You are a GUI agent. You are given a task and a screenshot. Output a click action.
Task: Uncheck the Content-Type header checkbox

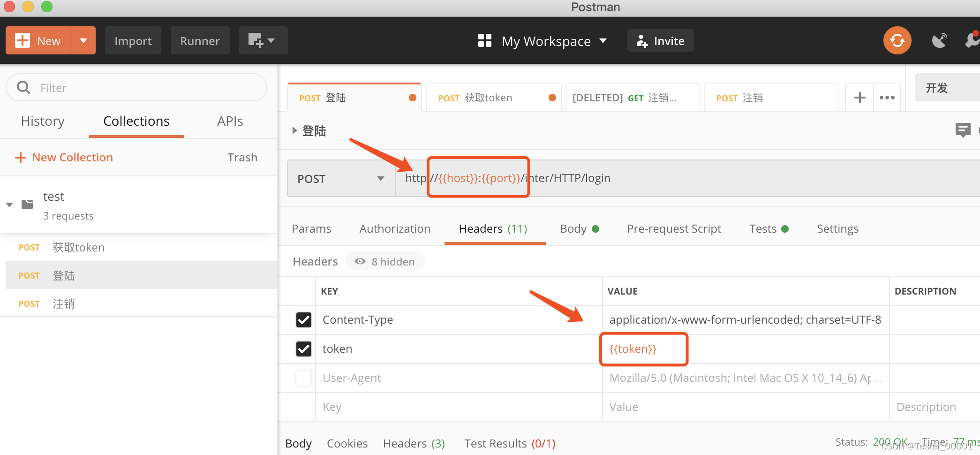(304, 320)
